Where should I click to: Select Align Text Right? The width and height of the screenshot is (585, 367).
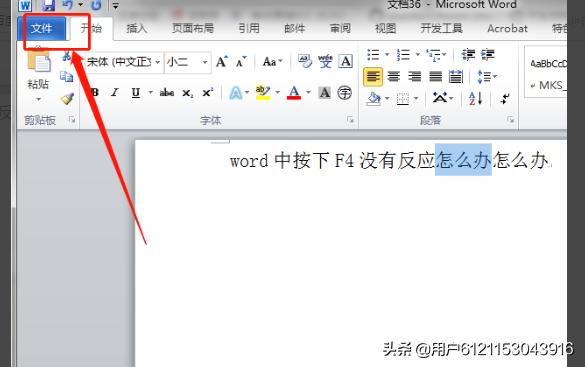[414, 77]
